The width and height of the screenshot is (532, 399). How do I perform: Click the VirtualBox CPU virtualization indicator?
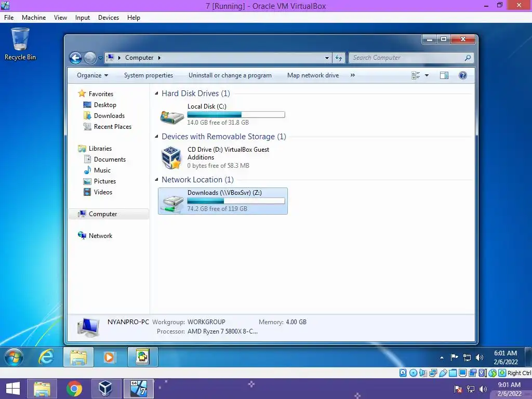click(x=482, y=373)
